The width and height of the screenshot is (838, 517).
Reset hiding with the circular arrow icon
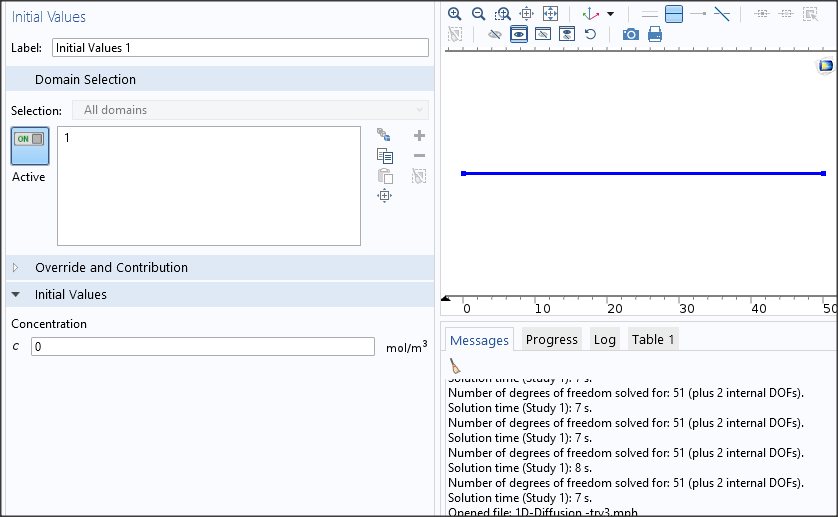(x=590, y=34)
